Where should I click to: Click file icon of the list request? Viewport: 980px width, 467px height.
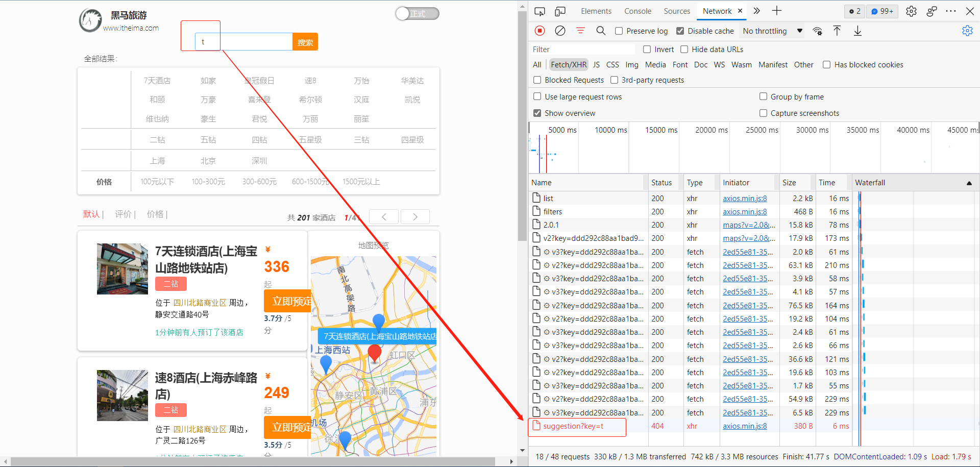click(536, 198)
